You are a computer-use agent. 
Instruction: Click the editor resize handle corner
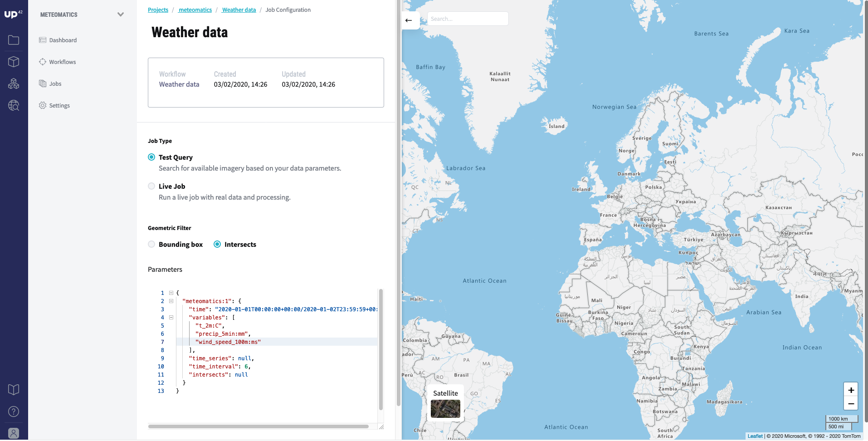tap(381, 426)
